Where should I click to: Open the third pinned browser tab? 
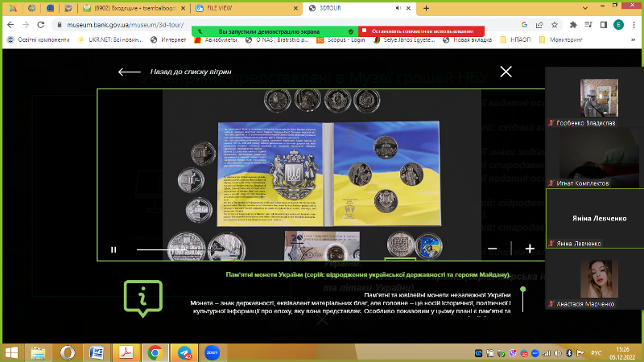click(x=50, y=8)
